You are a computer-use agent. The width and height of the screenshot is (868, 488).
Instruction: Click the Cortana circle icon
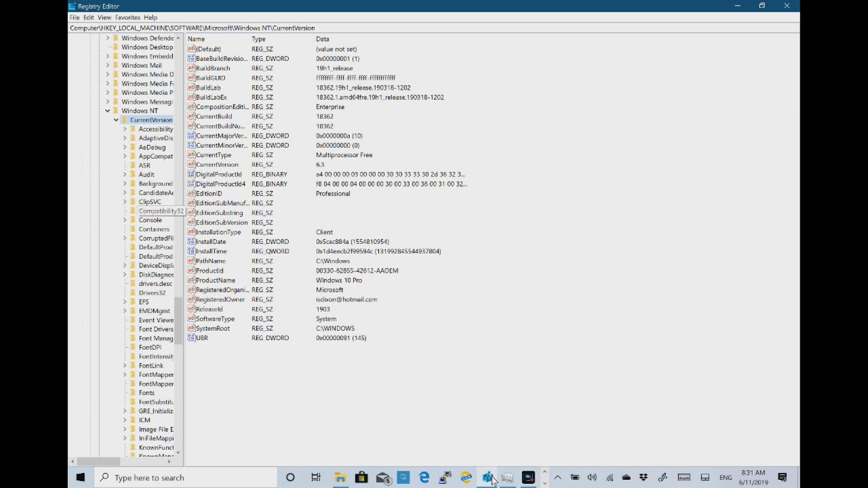click(290, 478)
